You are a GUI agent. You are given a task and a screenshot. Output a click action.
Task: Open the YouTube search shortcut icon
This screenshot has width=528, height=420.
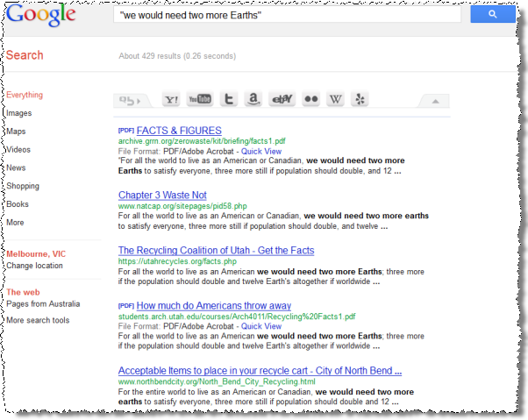tap(200, 100)
